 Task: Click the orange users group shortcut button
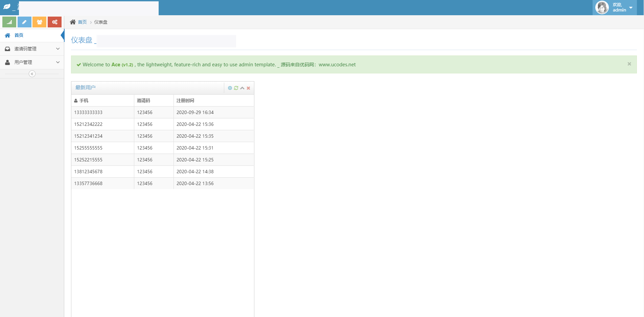click(40, 22)
